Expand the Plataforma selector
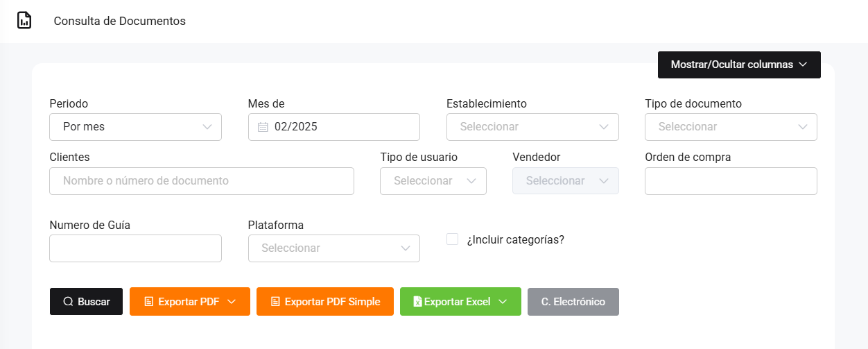The width and height of the screenshot is (868, 349). (333, 248)
